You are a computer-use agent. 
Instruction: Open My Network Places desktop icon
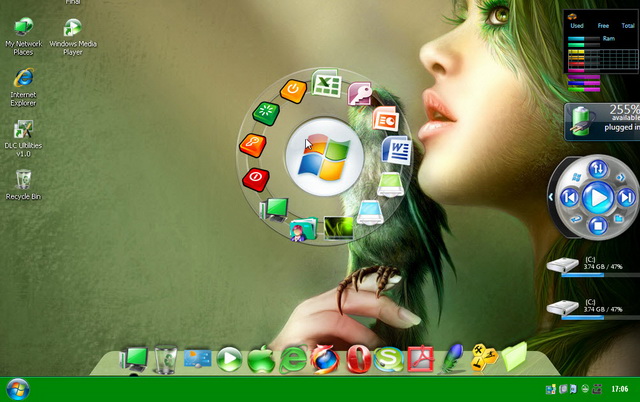coord(23,37)
